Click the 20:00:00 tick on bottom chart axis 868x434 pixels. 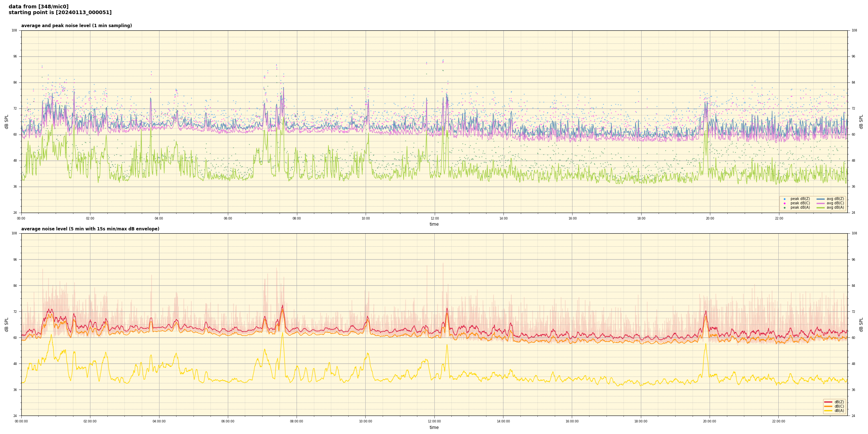point(710,421)
